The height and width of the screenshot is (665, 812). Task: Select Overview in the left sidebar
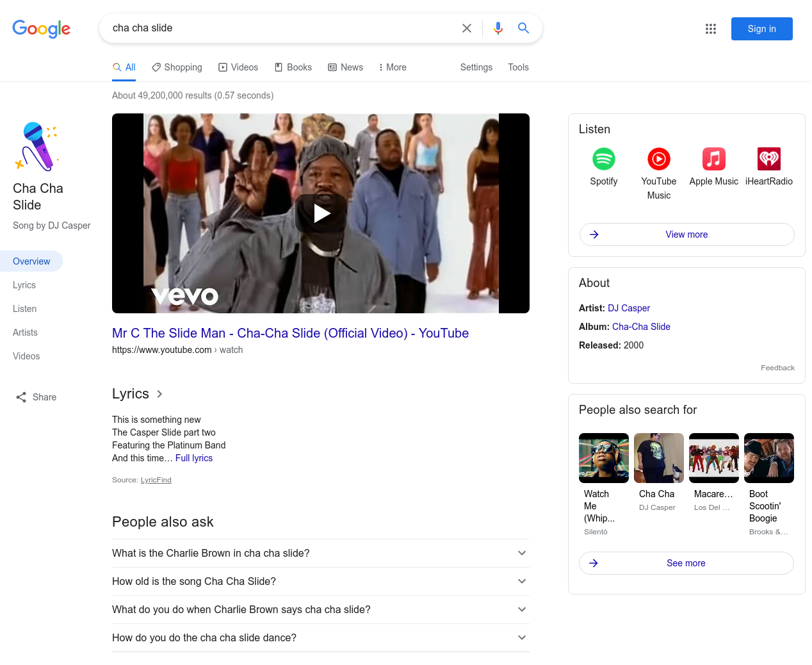[31, 261]
